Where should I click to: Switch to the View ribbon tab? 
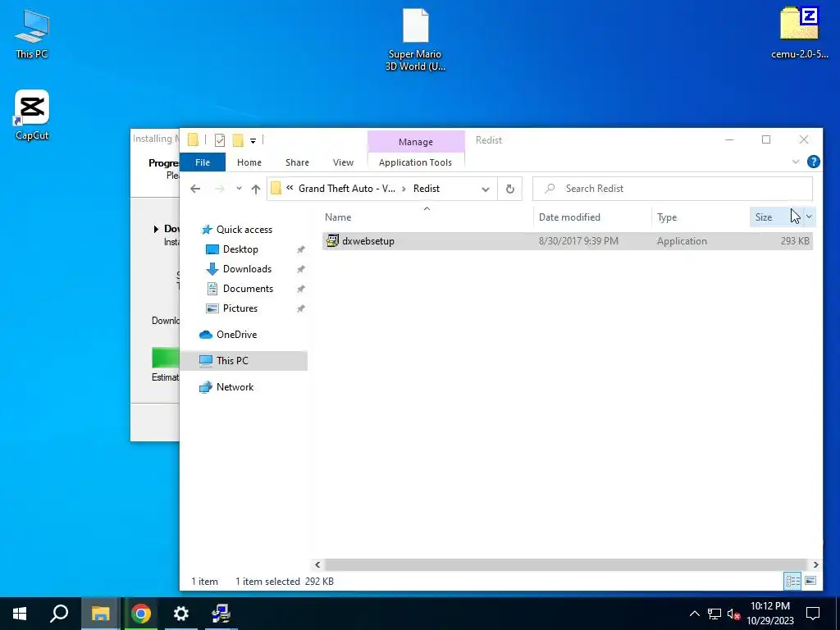[343, 162]
